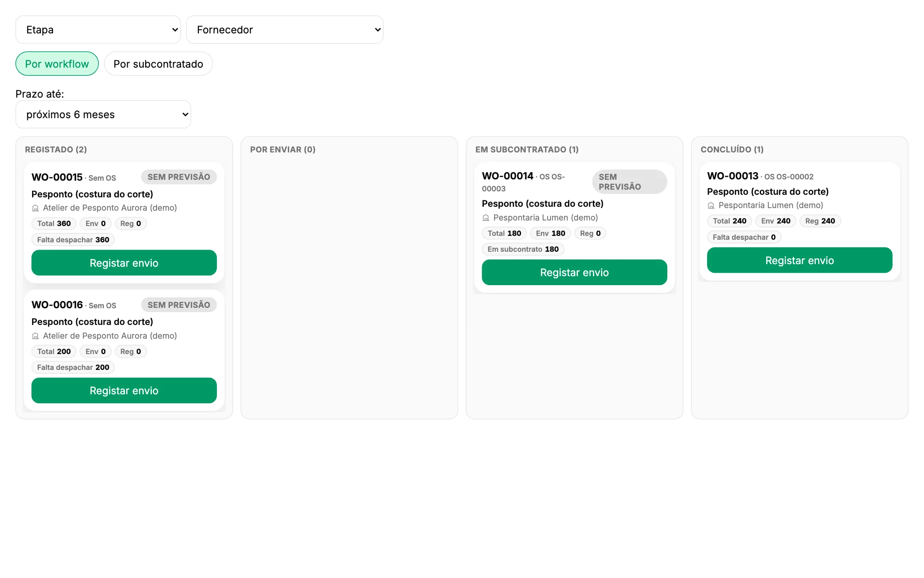
Task: Click supplier building icon on WO-00016 card
Action: pos(36,336)
